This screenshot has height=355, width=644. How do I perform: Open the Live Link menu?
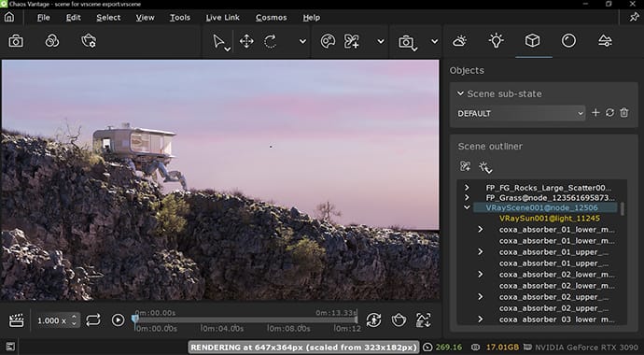coord(223,18)
